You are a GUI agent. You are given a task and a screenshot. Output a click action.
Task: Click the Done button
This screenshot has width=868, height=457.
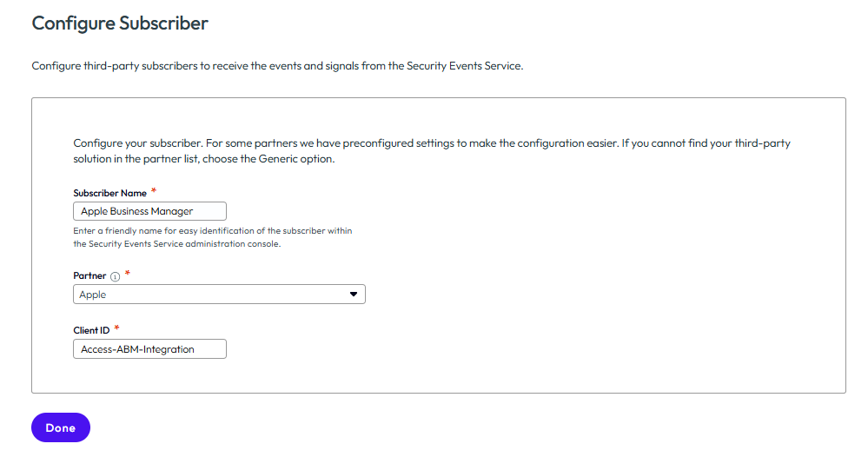[x=61, y=427]
